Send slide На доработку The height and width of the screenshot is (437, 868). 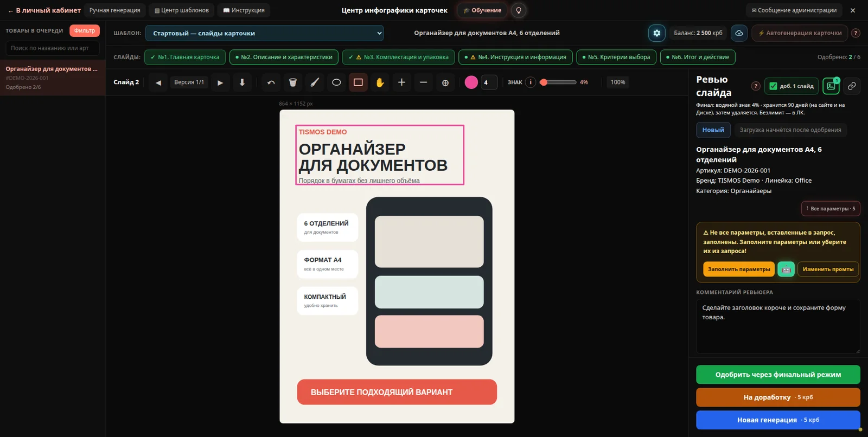pyautogui.click(x=778, y=397)
